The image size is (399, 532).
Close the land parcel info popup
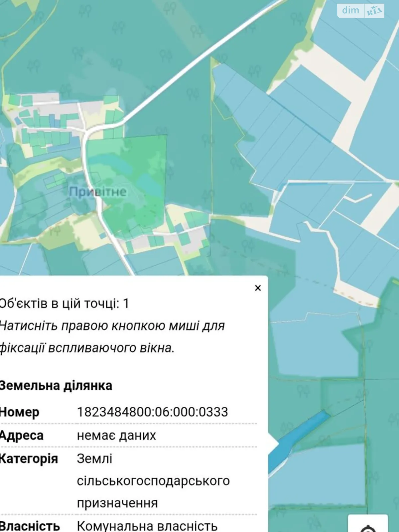(x=258, y=288)
